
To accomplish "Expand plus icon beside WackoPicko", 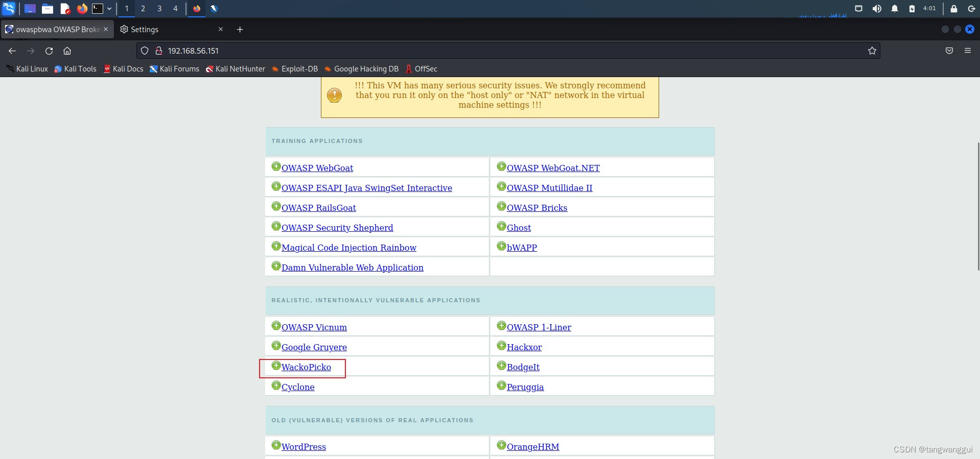I will click(276, 366).
